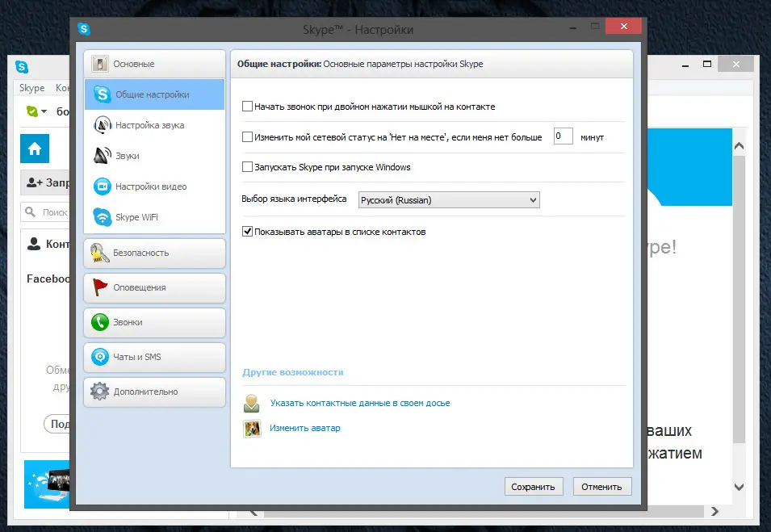This screenshot has width=771, height=532.
Task: Click the avatar picture icon near Изменить аватар
Action: [x=252, y=428]
